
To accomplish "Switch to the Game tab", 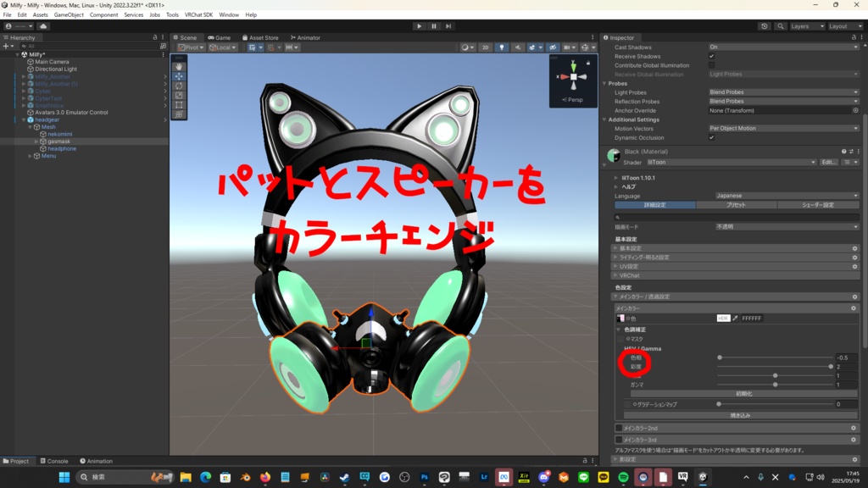I will point(220,37).
